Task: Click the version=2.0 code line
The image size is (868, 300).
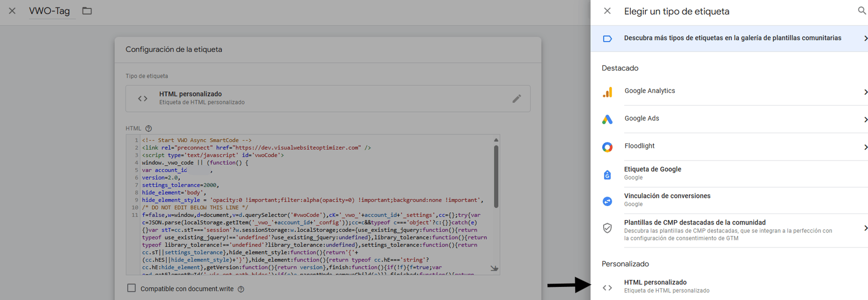Action: pyautogui.click(x=161, y=177)
